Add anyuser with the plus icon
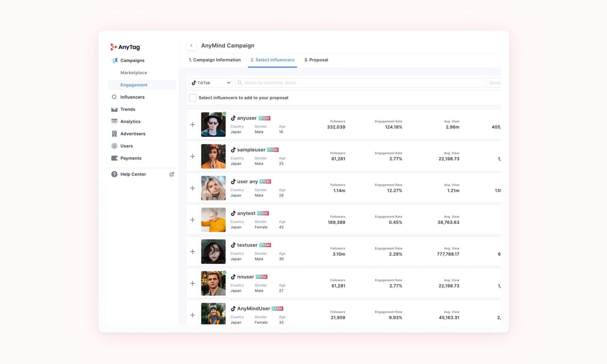Viewport: 607px width, 364px height. (x=192, y=125)
